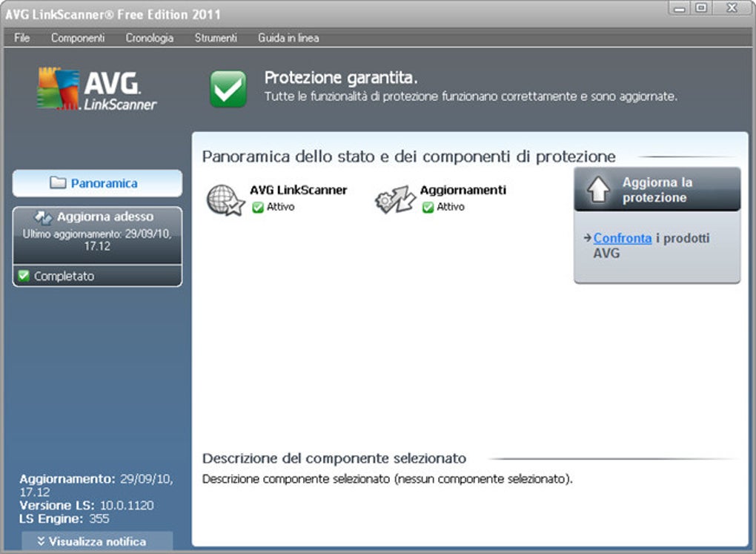The image size is (756, 554).
Task: Open the Componenti menu
Action: [x=77, y=38]
